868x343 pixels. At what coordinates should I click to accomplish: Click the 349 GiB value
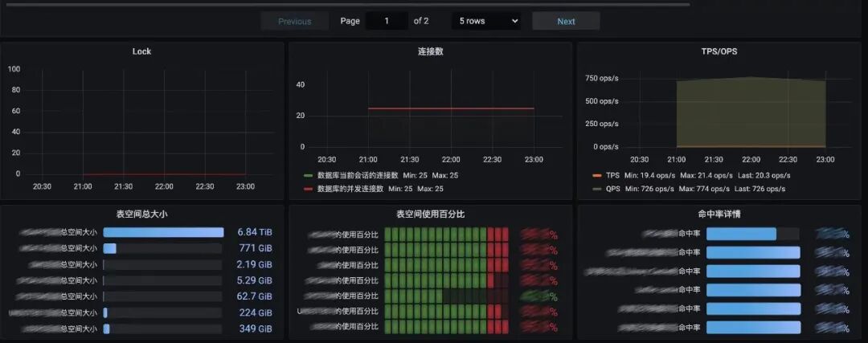tap(256, 329)
